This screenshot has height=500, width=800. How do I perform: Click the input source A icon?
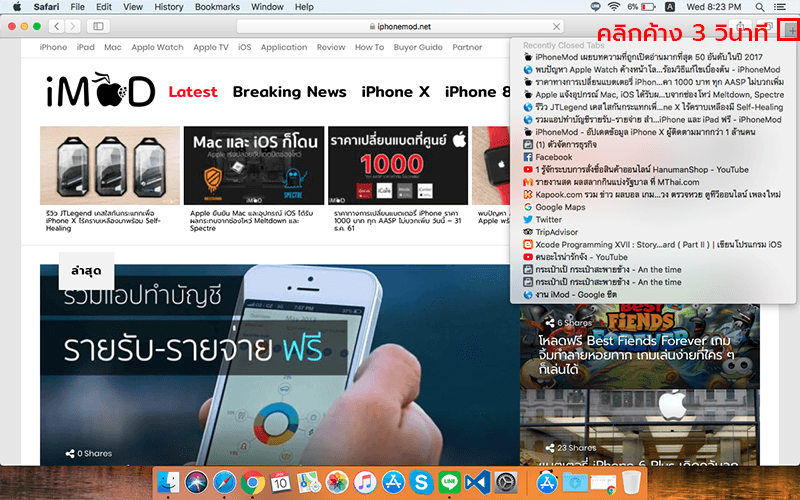[x=670, y=7]
